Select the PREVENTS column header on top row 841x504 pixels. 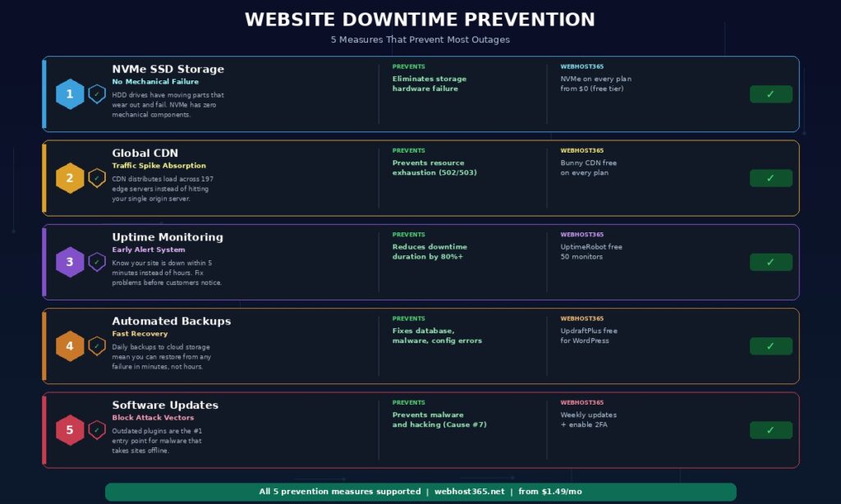pyautogui.click(x=407, y=66)
